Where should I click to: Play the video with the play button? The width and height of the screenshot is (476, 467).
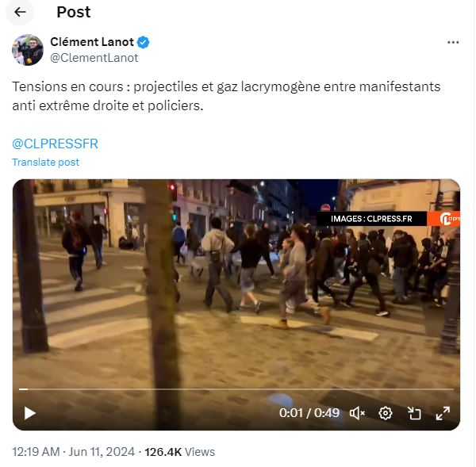30,414
